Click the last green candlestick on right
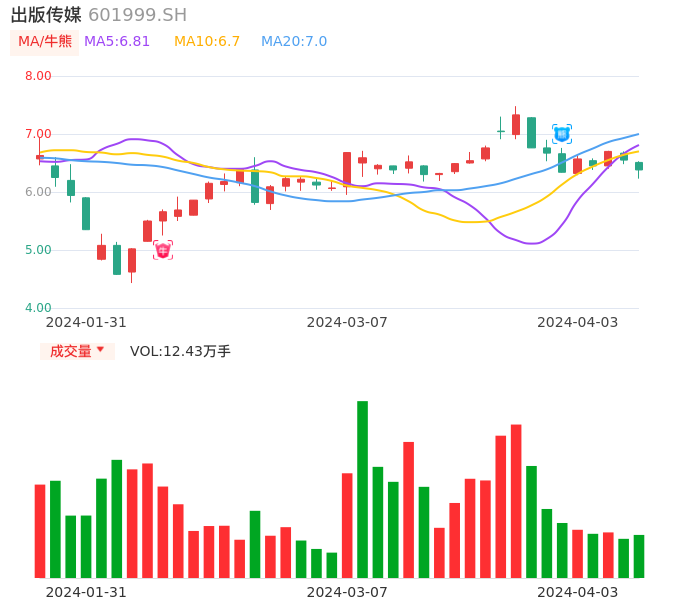Viewport: 686px width, 606px height. pos(638,166)
